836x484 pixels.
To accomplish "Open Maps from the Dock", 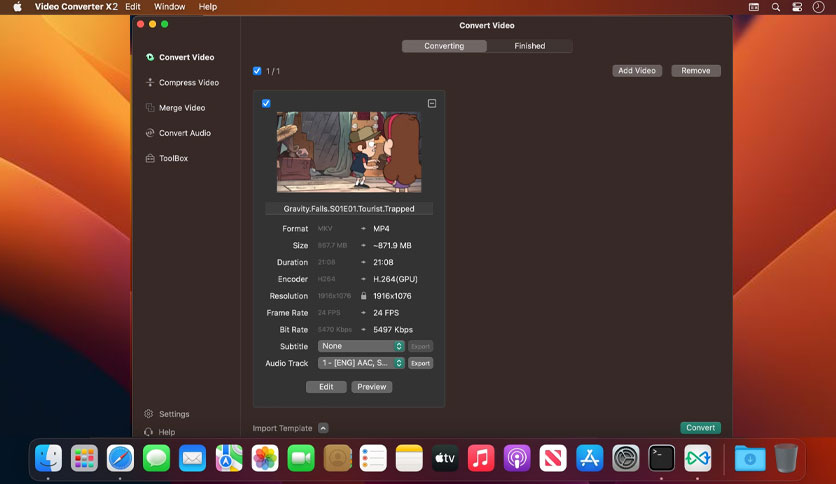I will pos(229,458).
